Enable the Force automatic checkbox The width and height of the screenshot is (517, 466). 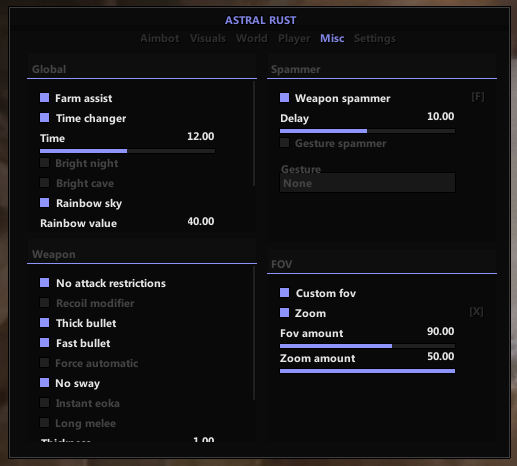45,363
